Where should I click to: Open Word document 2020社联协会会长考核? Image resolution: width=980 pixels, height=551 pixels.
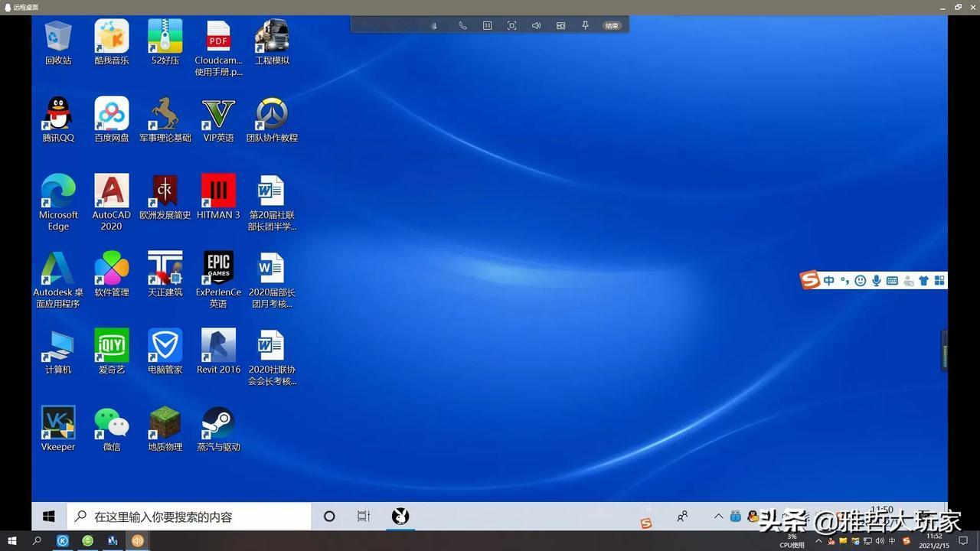tap(272, 357)
